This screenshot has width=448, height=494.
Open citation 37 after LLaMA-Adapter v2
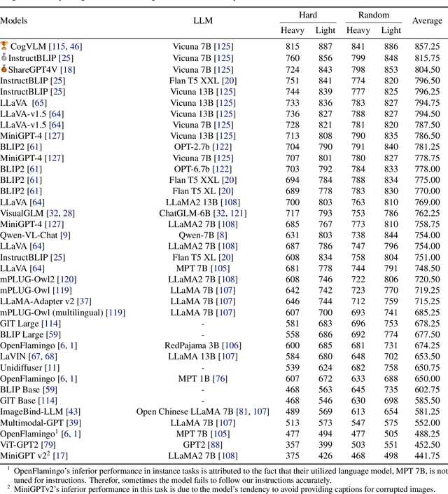[84, 301]
